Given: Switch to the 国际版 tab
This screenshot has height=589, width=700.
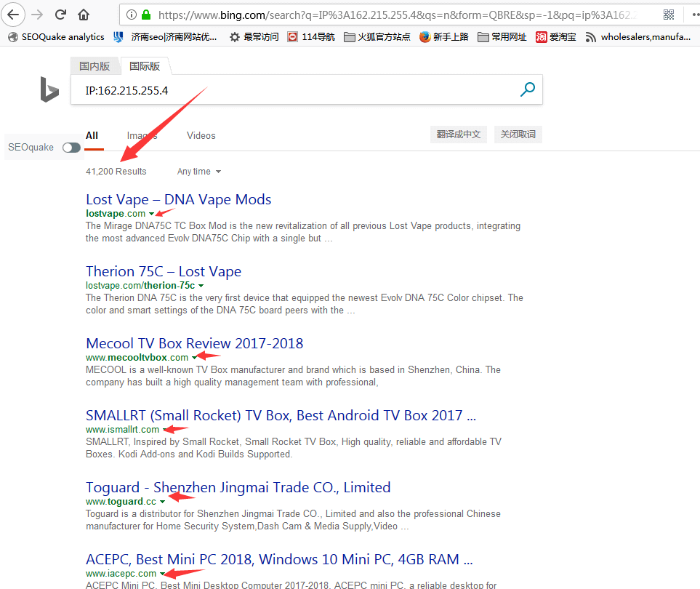Looking at the screenshot, I should point(145,66).
